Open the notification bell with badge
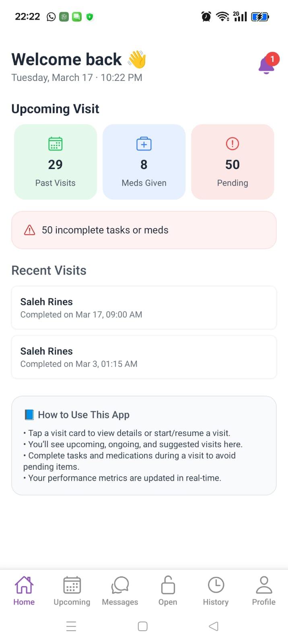The image size is (288, 644). [x=266, y=64]
